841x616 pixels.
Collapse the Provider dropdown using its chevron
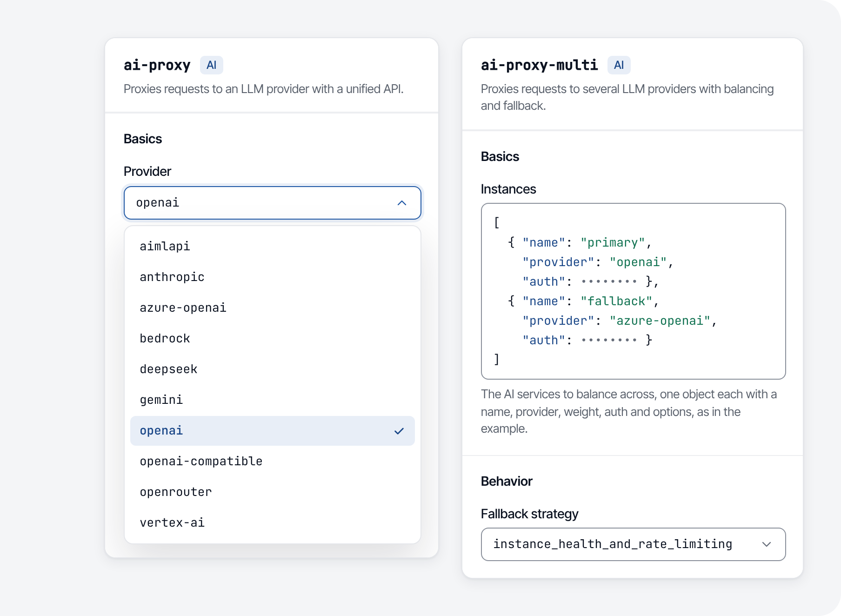402,203
